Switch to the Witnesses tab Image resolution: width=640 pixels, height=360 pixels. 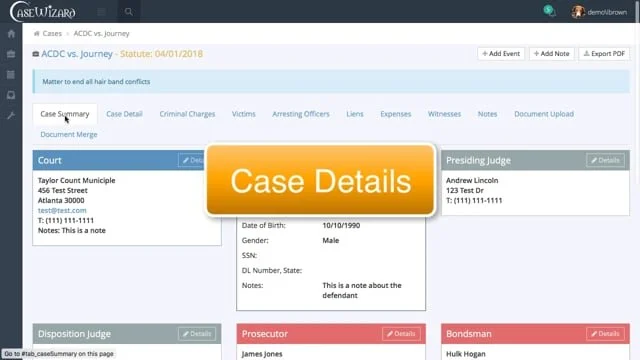[444, 114]
